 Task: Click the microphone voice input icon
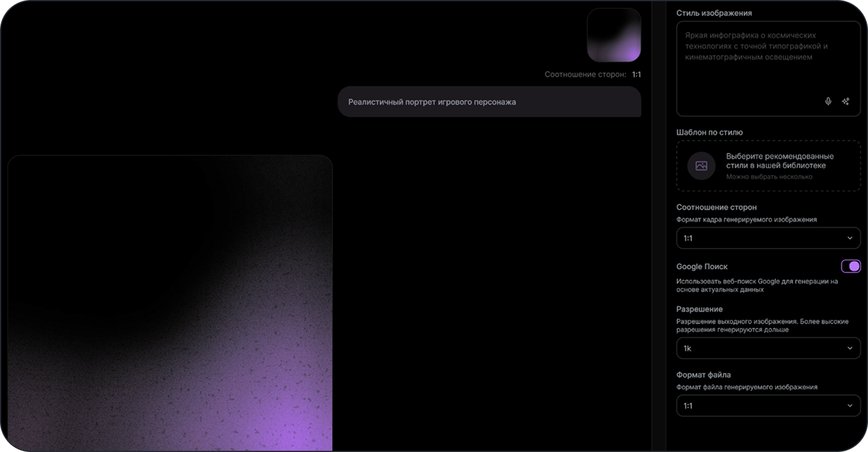point(828,101)
